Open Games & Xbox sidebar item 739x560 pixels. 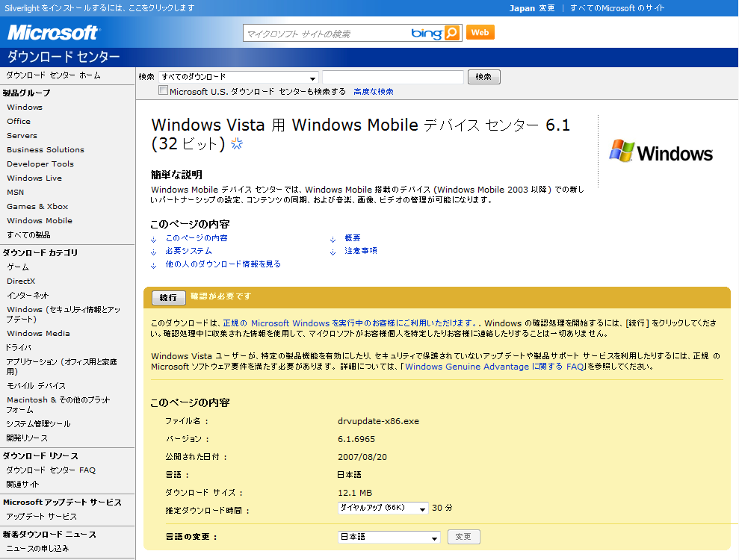coord(37,206)
